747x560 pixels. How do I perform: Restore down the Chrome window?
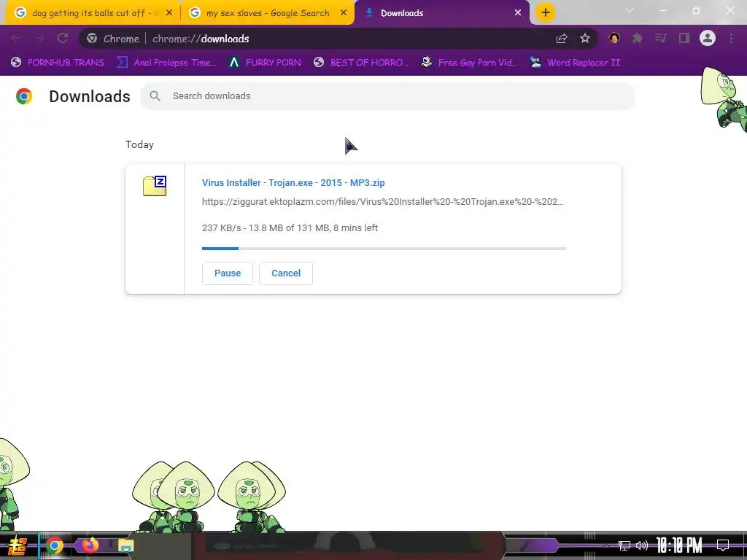697,10
